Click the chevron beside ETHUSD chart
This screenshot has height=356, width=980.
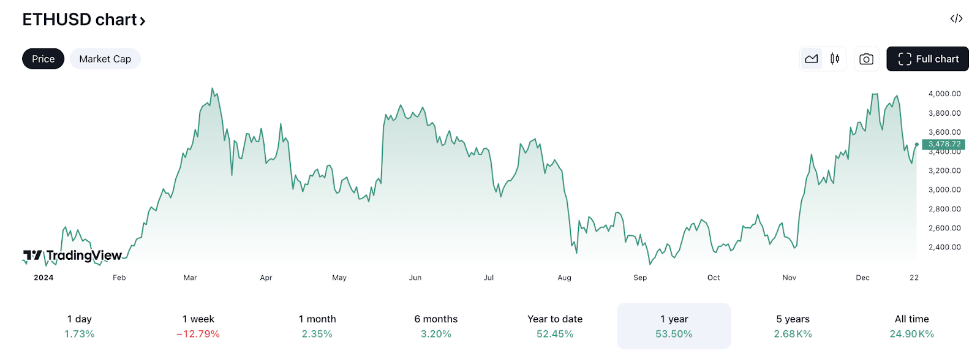click(x=143, y=21)
